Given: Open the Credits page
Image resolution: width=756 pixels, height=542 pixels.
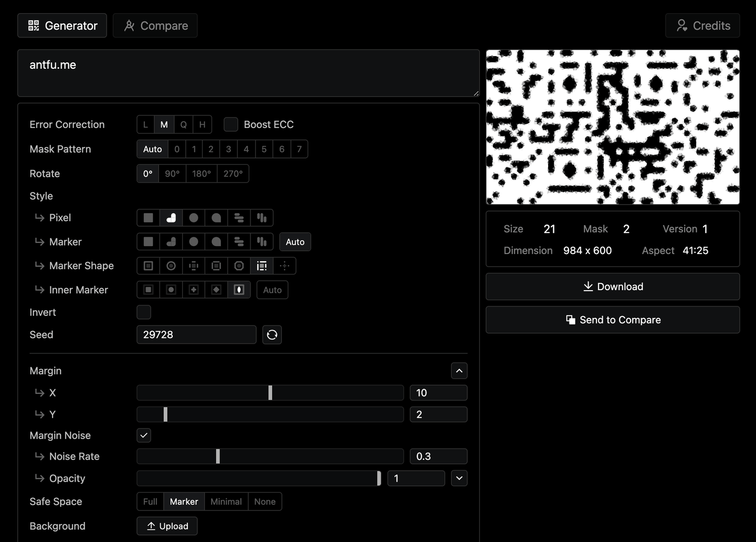Looking at the screenshot, I should pyautogui.click(x=702, y=26).
